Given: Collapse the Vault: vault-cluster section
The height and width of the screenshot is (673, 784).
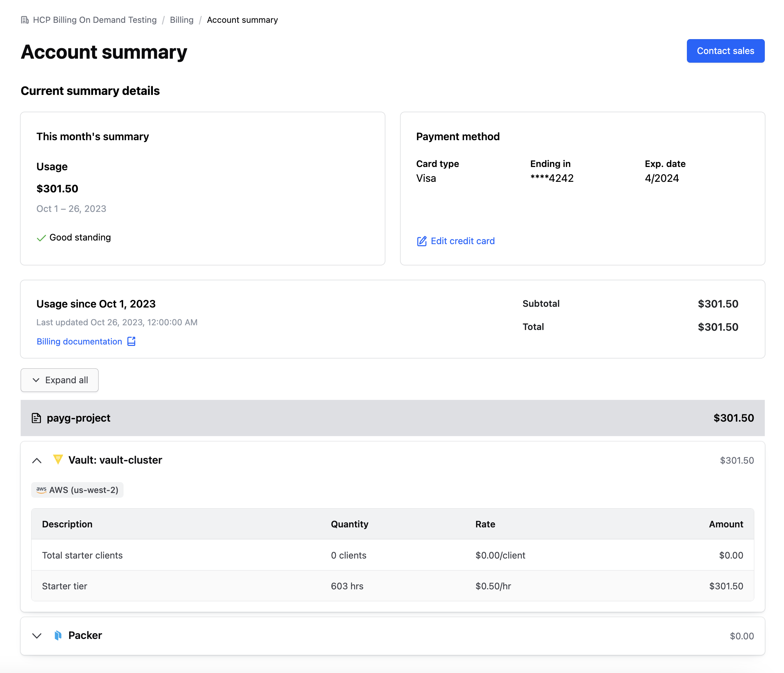Looking at the screenshot, I should pos(37,460).
